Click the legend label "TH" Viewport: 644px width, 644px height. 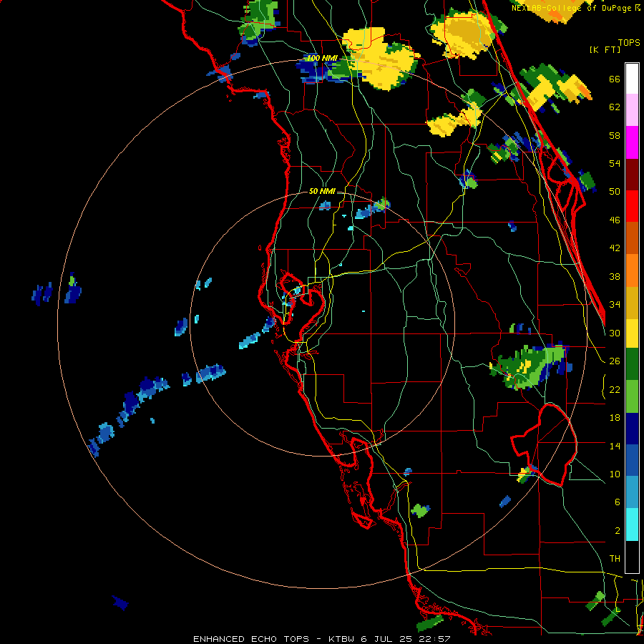615,559
